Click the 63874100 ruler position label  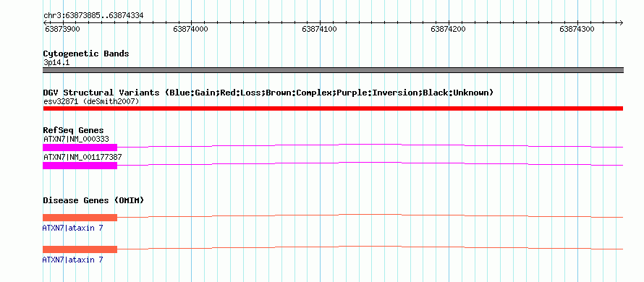(319, 29)
